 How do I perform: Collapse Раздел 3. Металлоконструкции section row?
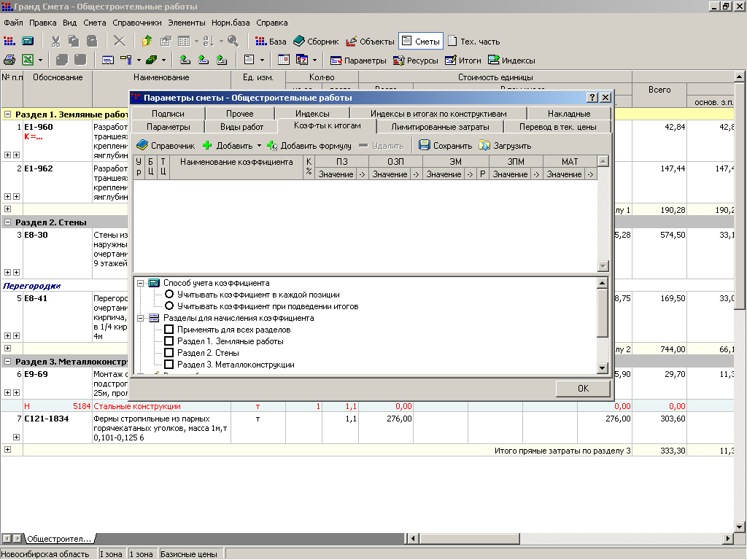7,362
